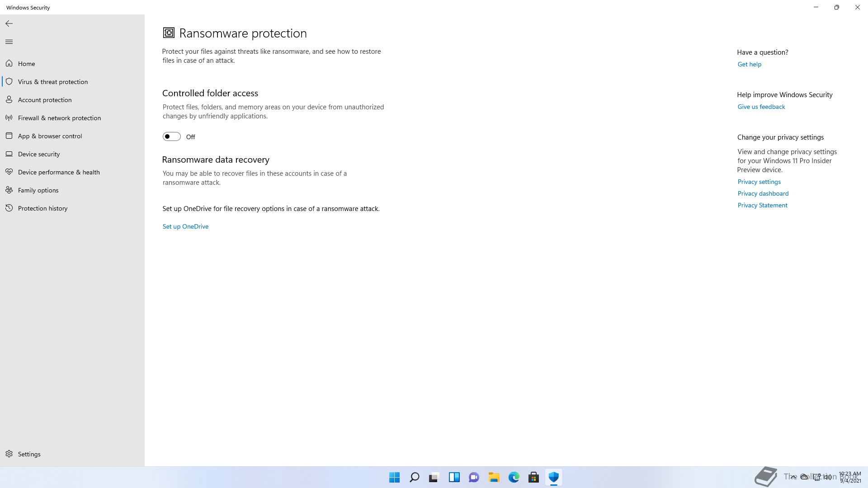This screenshot has height=488, width=868.
Task: Click Windows Security shield taskbar icon
Action: pos(553,477)
